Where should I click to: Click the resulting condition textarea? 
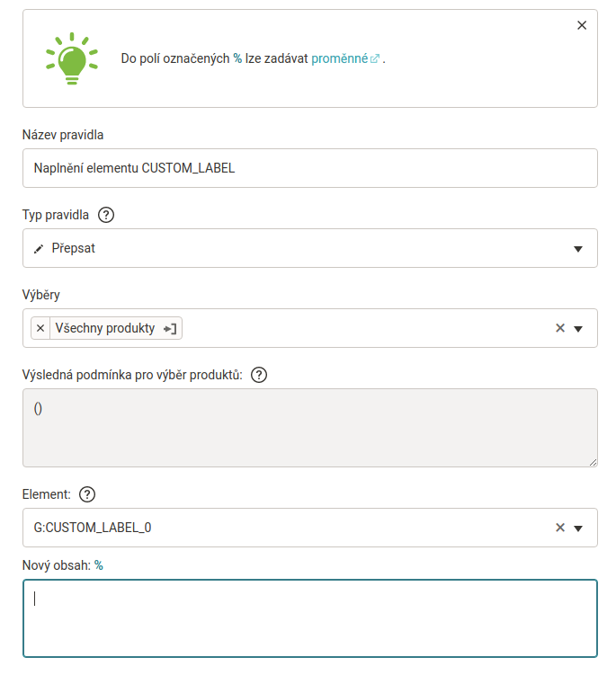309,428
